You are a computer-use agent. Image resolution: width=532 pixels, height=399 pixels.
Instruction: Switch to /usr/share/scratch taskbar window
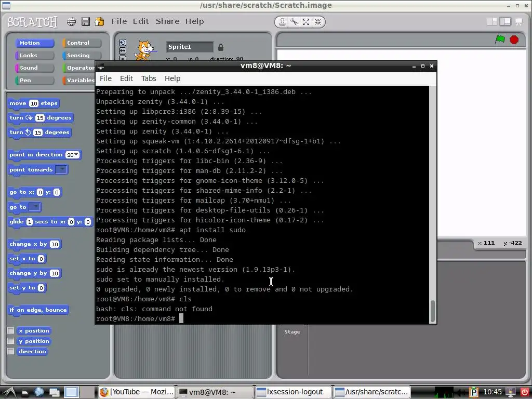tap(372, 392)
